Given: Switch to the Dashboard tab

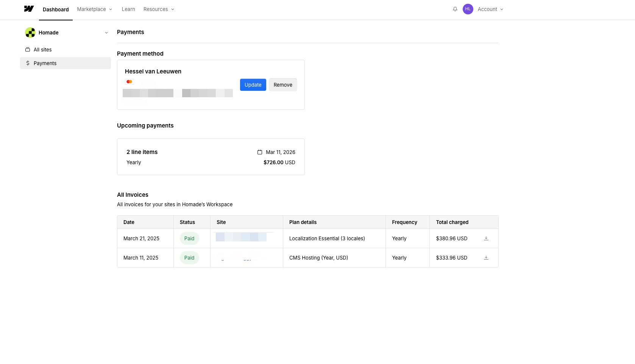Looking at the screenshot, I should point(56,9).
